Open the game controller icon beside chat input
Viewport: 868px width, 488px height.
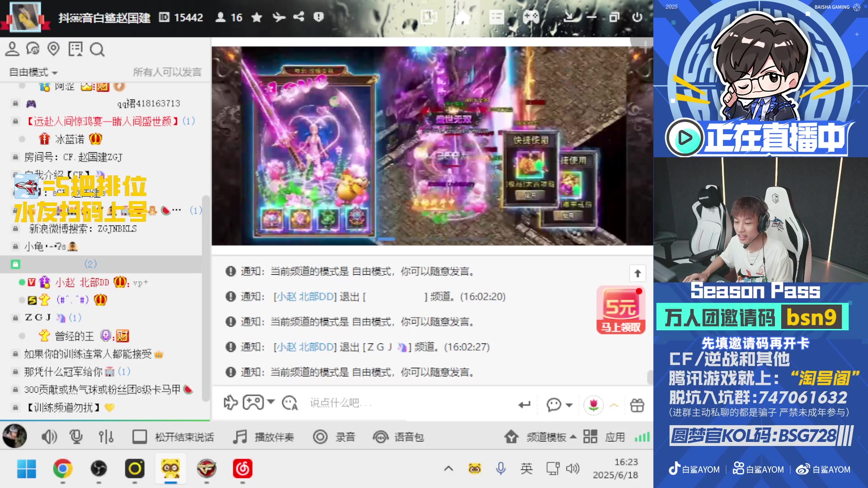point(253,402)
